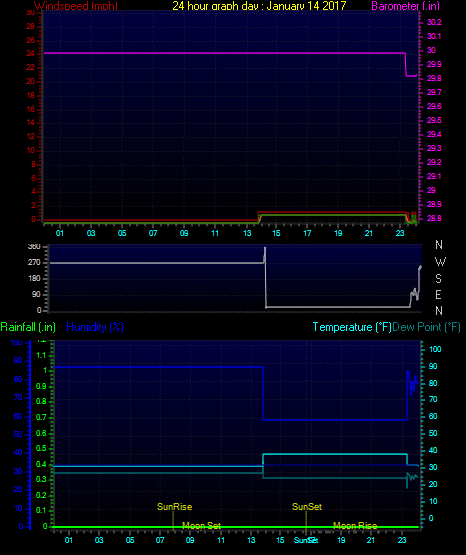Click the Barometer (.in) axis title
The width and height of the screenshot is (466, 555).
pyautogui.click(x=405, y=6)
